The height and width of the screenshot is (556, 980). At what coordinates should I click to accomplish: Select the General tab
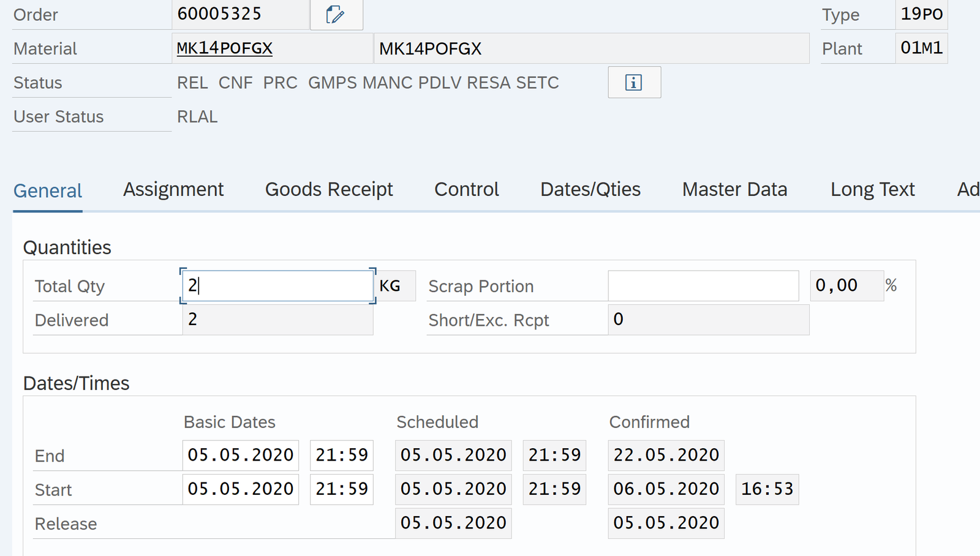(x=48, y=191)
